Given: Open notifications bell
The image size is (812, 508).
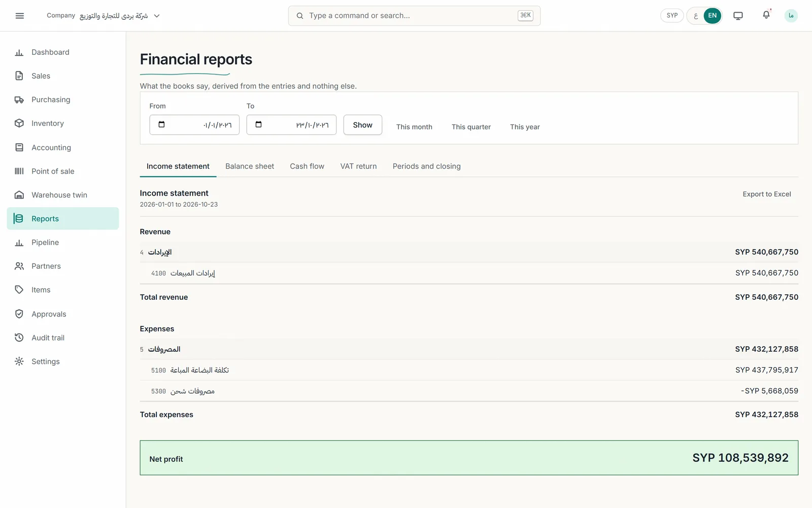Looking at the screenshot, I should point(766,15).
